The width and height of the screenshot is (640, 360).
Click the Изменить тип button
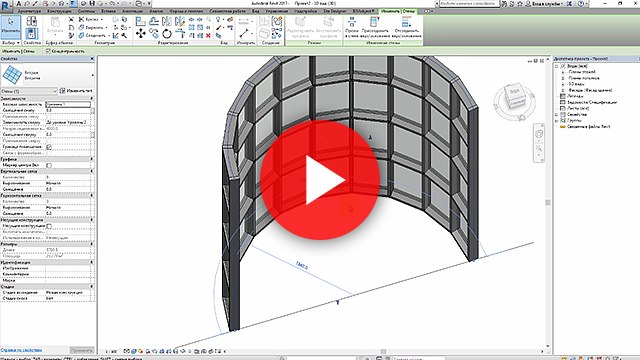pyautogui.click(x=76, y=91)
